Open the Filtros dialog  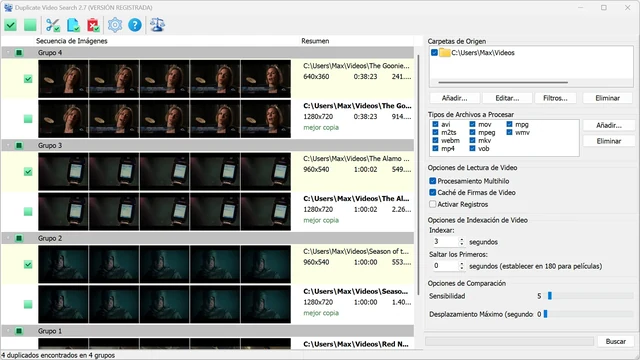point(555,98)
